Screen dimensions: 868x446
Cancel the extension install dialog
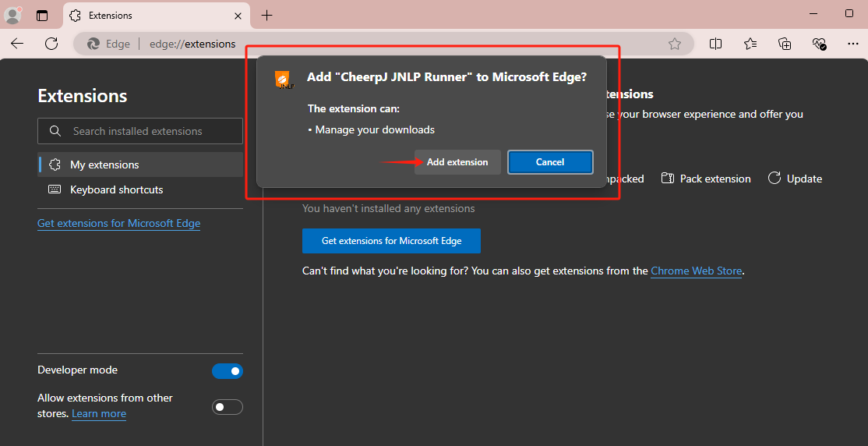550,162
